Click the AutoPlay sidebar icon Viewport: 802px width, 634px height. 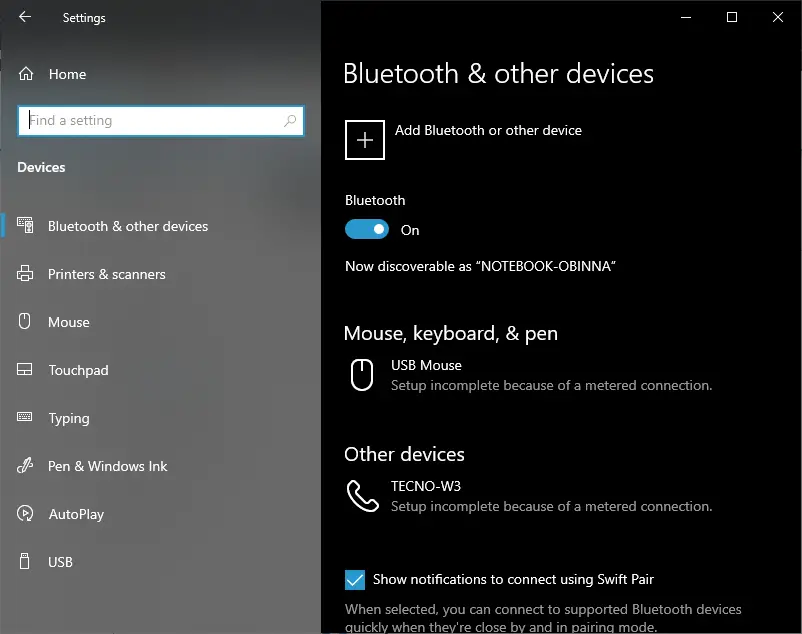click(25, 513)
